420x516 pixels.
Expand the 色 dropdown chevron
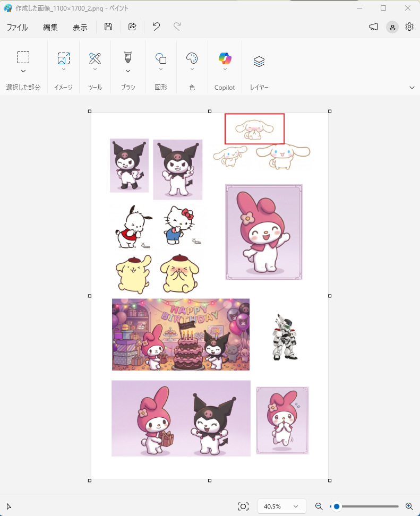[192, 69]
